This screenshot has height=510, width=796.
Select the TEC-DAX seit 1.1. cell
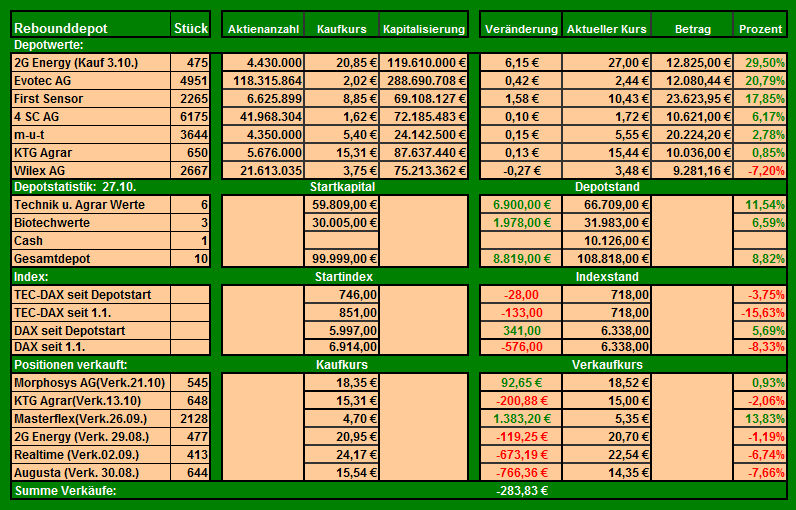click(x=90, y=313)
